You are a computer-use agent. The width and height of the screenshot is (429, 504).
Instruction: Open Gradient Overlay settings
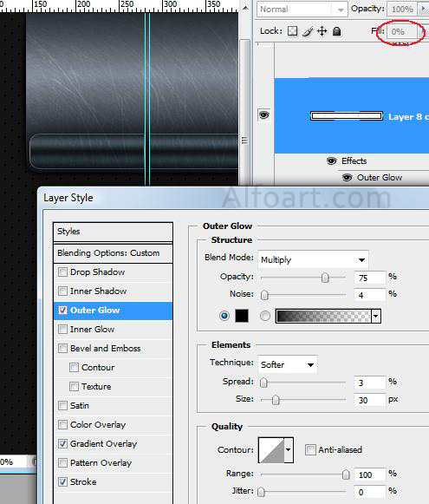click(x=104, y=444)
